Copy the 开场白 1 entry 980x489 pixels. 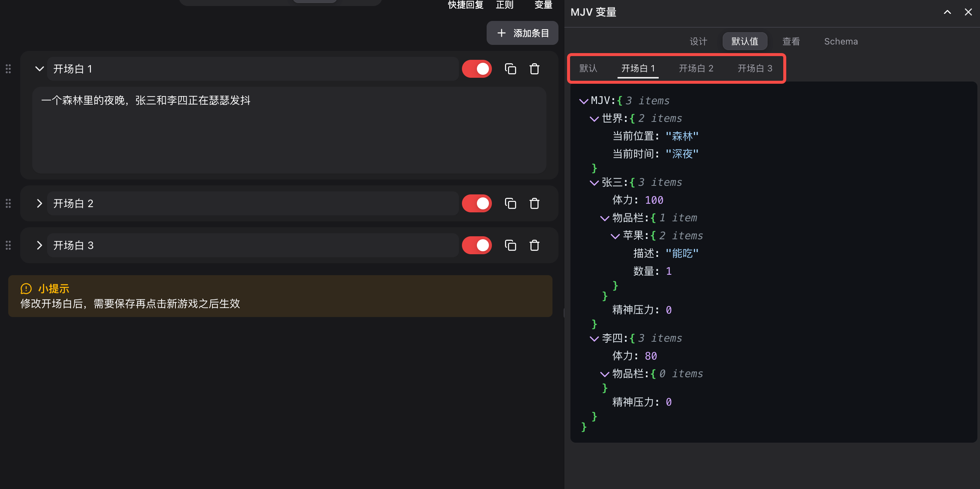pos(510,69)
